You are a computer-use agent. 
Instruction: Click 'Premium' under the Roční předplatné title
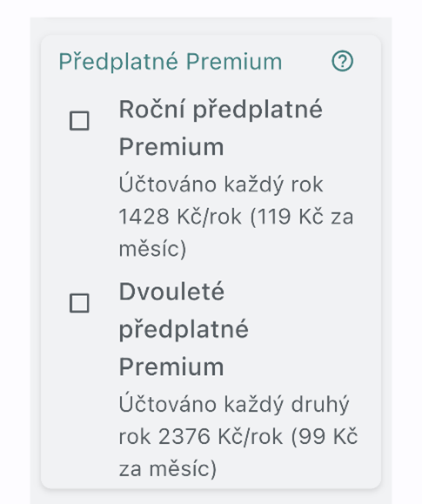click(x=171, y=147)
